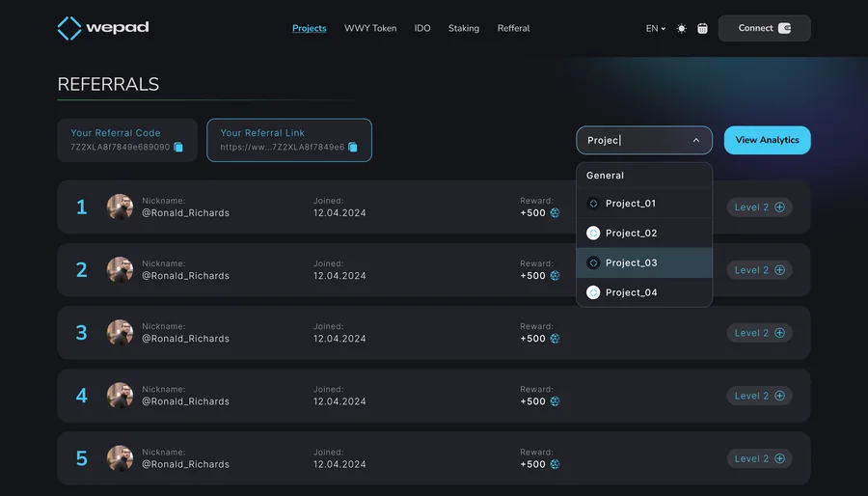Expand Level 2 in row 4

760,396
